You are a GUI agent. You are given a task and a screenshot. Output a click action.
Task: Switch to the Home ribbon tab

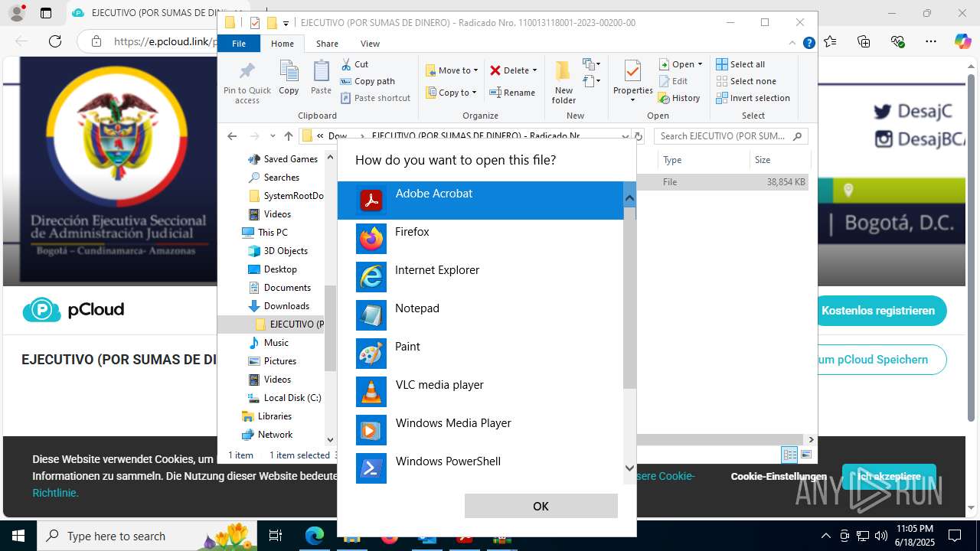(x=282, y=44)
